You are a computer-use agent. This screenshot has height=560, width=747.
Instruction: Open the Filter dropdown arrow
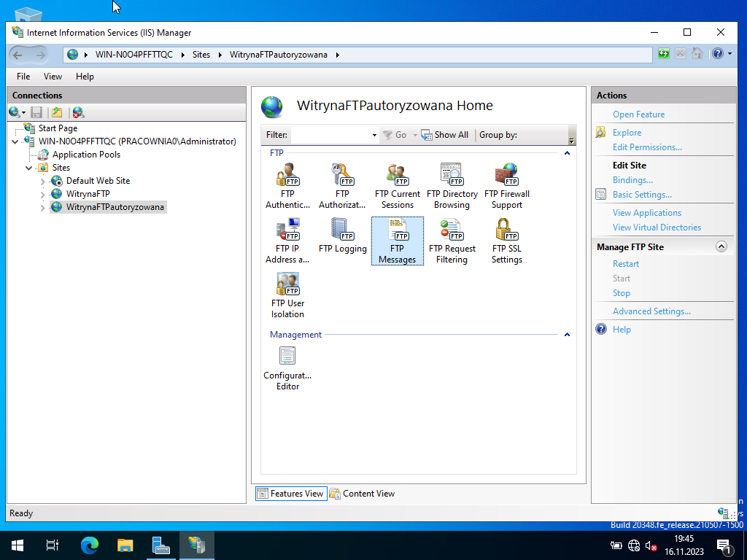(374, 135)
